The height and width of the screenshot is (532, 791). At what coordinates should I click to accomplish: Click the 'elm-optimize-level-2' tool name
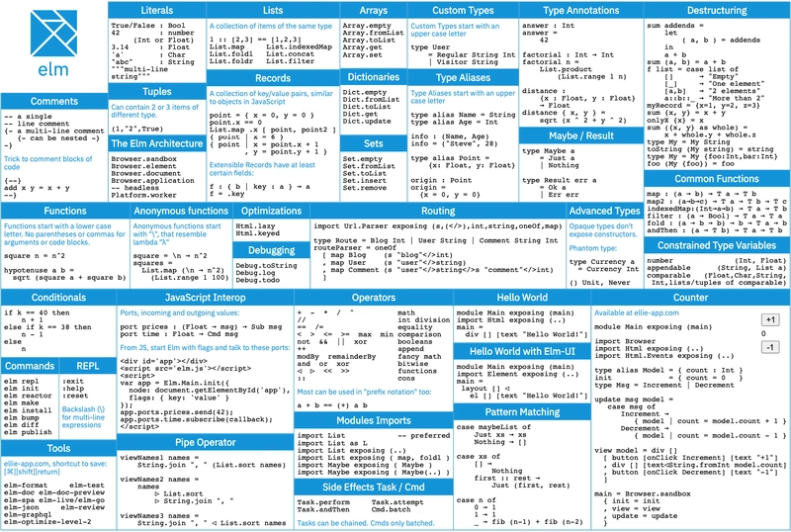[47, 522]
